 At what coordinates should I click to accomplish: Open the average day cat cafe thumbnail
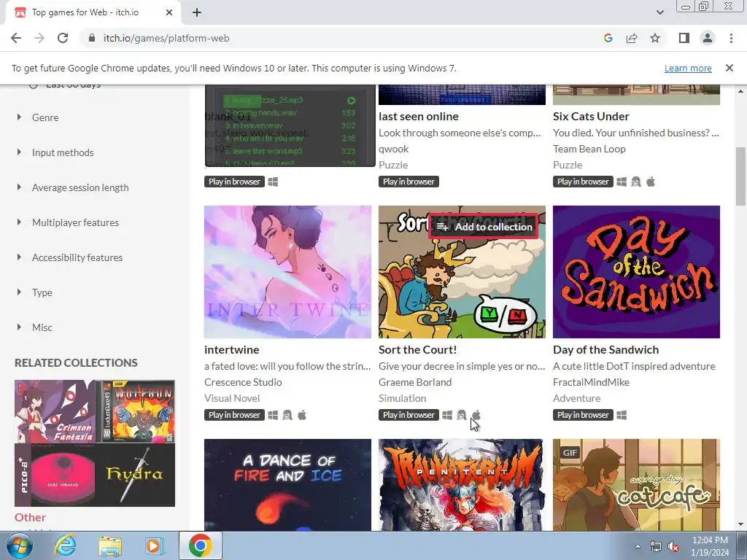636,485
